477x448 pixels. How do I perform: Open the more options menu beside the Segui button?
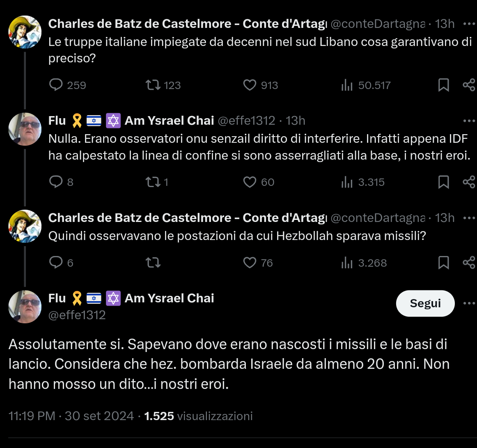[469, 302]
